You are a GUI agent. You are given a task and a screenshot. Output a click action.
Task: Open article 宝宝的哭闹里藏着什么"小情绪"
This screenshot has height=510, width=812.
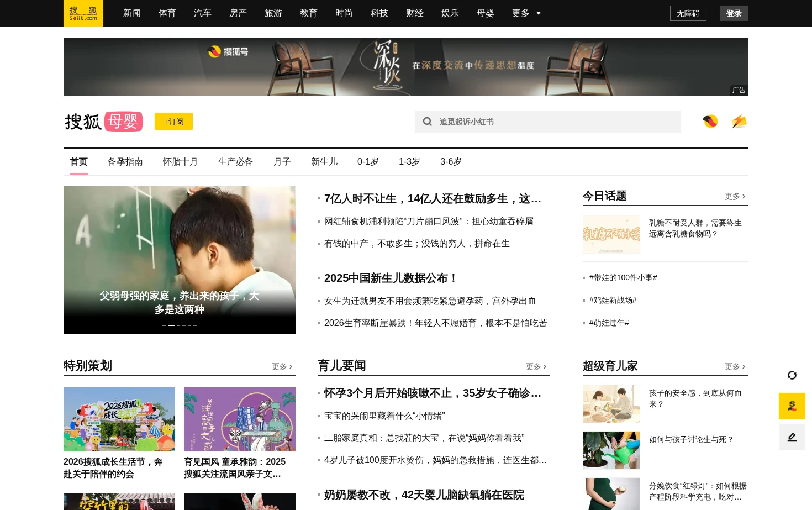click(x=384, y=416)
